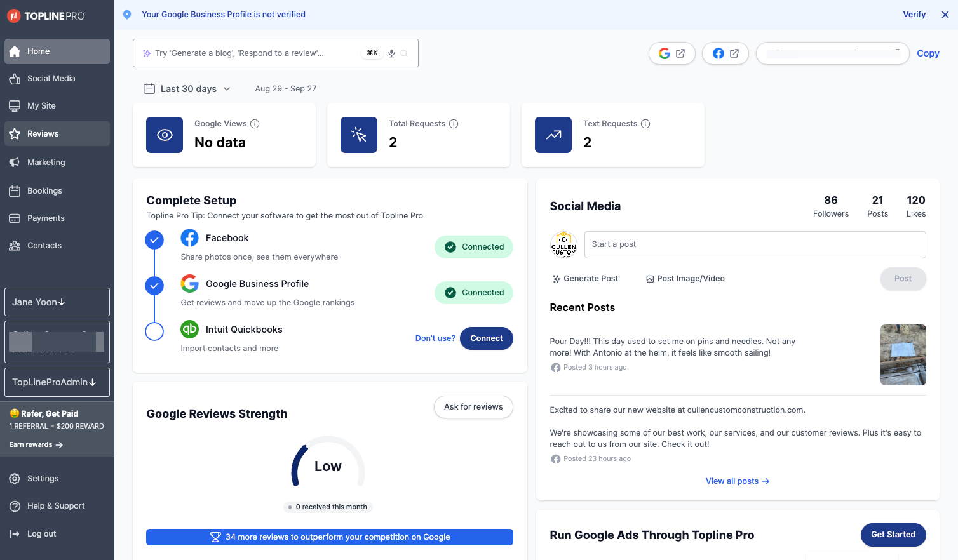
Task: Go to Social Media section
Action: coord(57,79)
